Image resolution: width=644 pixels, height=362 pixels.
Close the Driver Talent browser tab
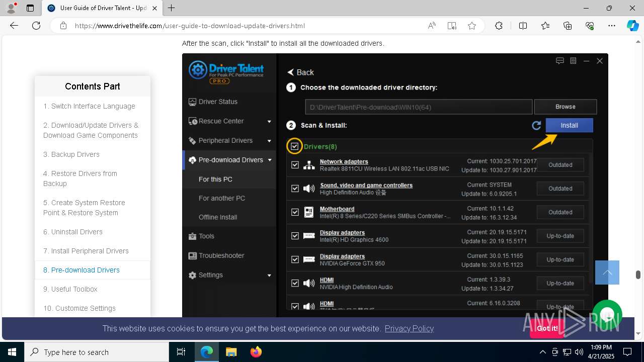pos(154,8)
